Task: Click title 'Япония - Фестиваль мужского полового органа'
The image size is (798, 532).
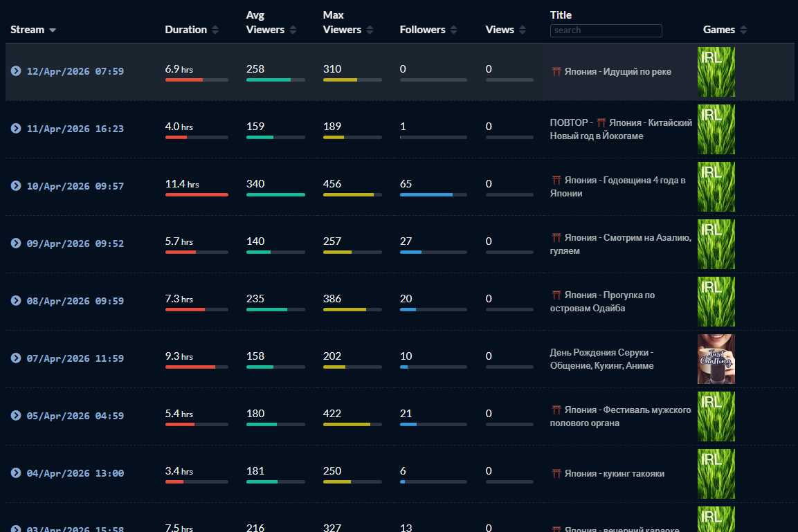Action: 620,416
